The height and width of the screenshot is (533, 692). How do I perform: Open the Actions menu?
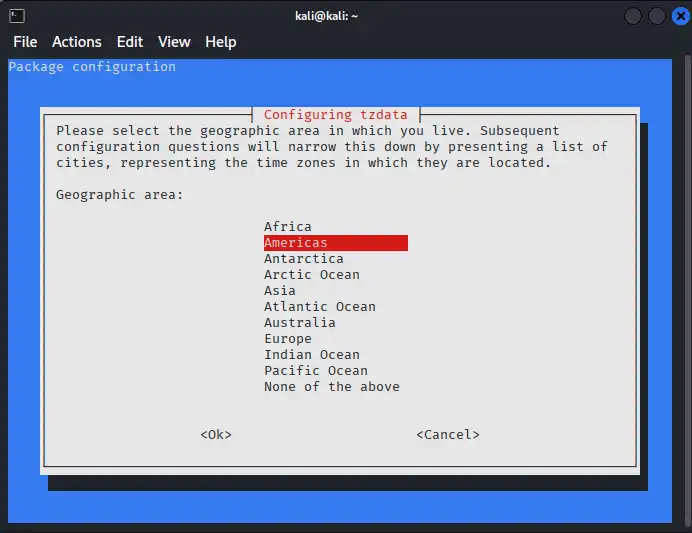tap(77, 42)
